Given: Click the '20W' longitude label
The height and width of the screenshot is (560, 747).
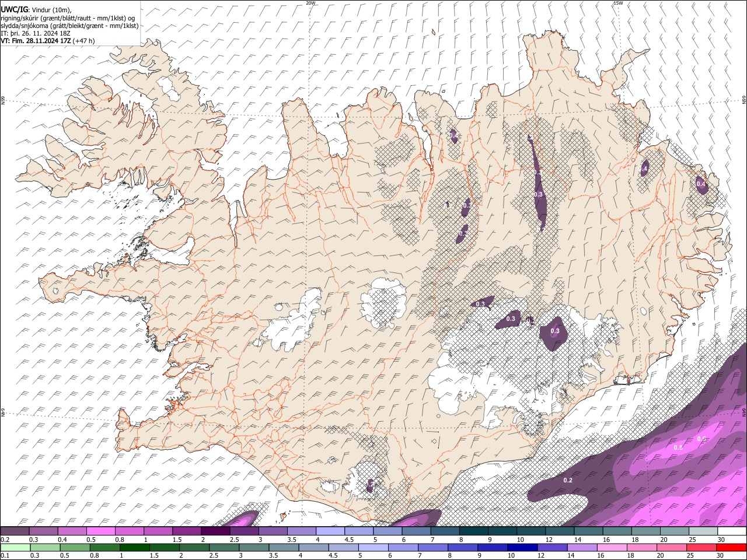Looking at the screenshot, I should point(310,3).
